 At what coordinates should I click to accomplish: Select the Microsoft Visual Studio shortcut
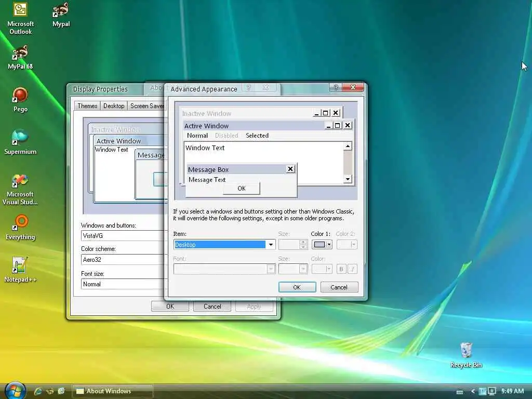coord(20,189)
